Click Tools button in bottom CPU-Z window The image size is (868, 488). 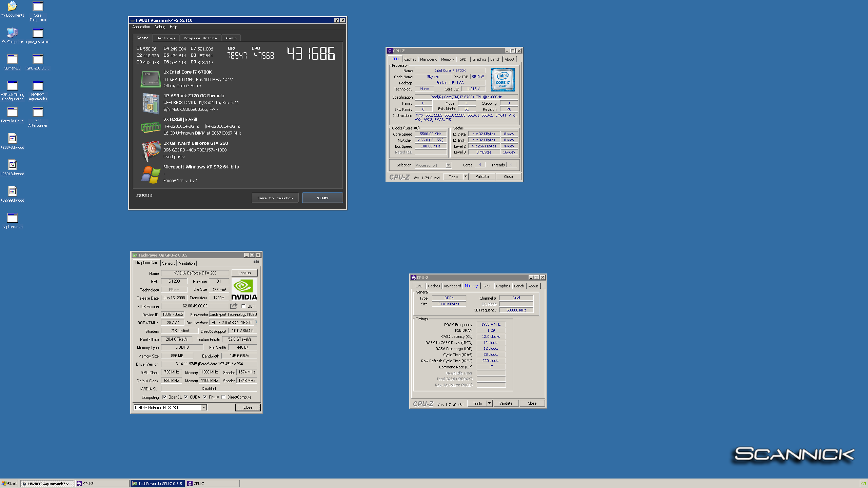point(477,403)
